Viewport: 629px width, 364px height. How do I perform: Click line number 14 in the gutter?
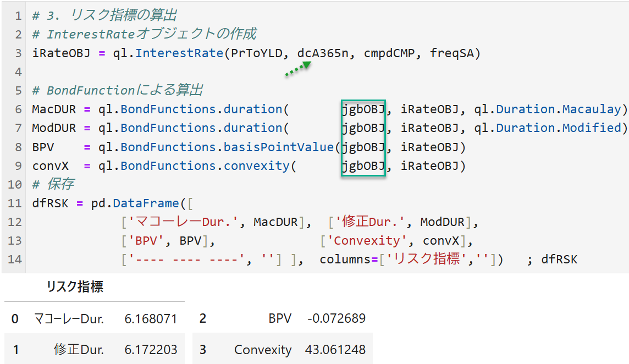(x=15, y=260)
